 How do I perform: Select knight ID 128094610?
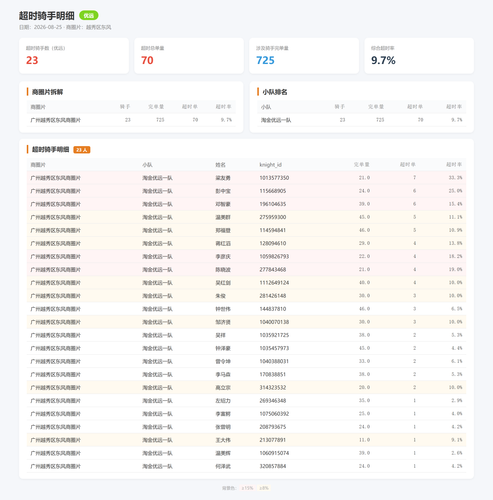coord(273,243)
